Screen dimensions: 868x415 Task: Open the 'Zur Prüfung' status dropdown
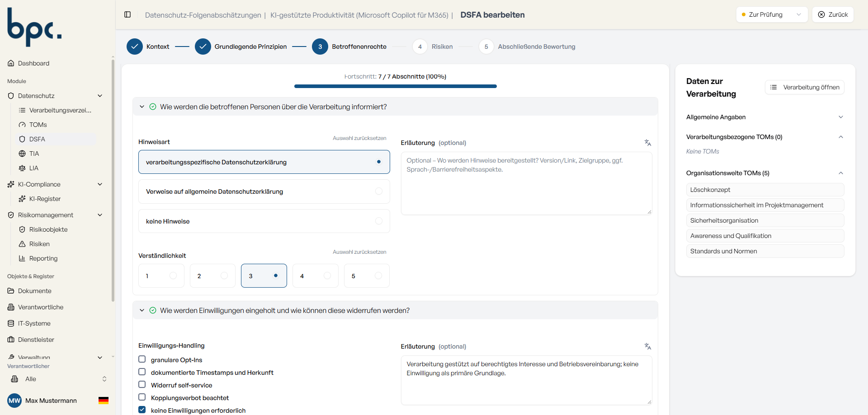[772, 14]
